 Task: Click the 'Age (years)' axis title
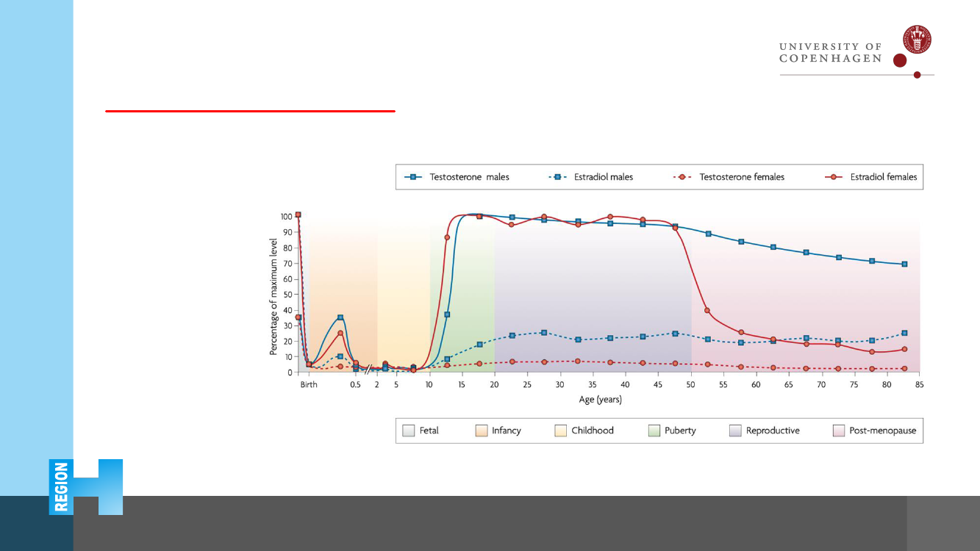[601, 400]
